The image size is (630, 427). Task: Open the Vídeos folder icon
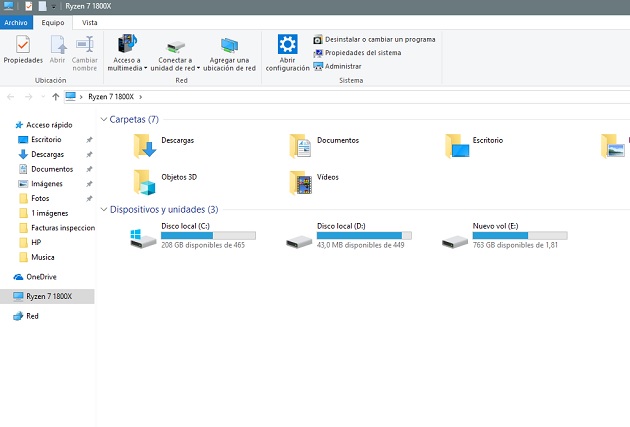pos(301,182)
